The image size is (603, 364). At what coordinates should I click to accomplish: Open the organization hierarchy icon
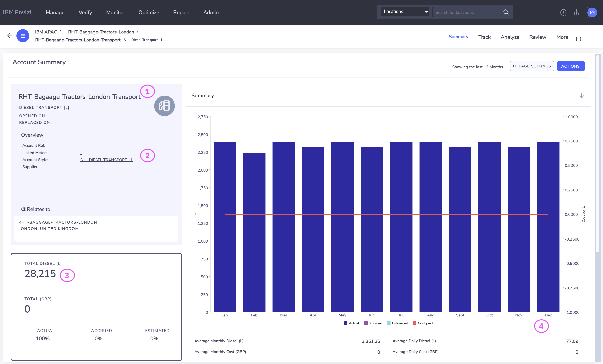[x=576, y=13]
